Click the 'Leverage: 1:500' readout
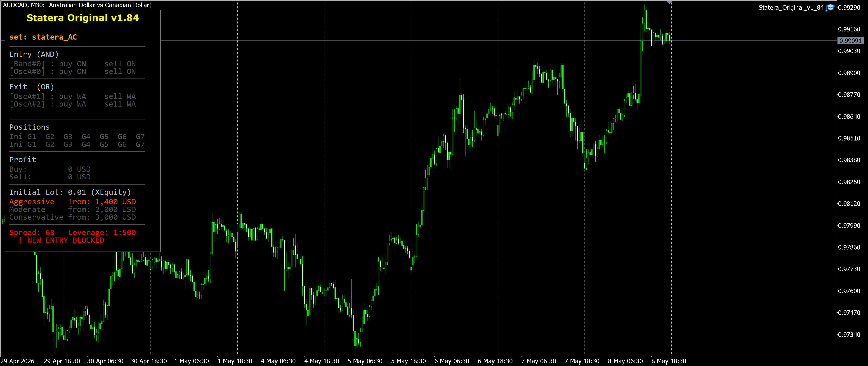 [102, 232]
